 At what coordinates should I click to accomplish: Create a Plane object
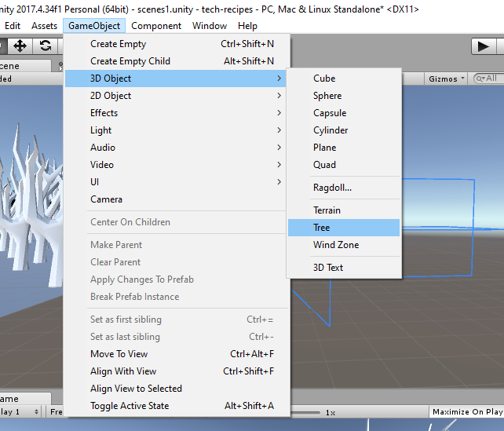[344, 148]
